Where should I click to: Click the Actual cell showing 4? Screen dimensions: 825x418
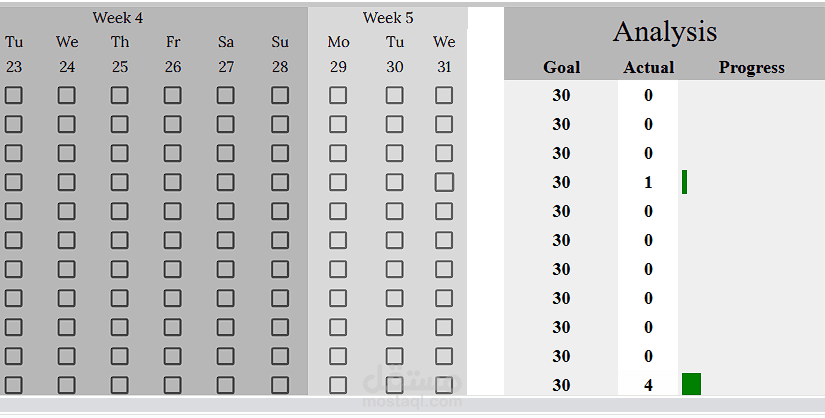[x=649, y=385]
